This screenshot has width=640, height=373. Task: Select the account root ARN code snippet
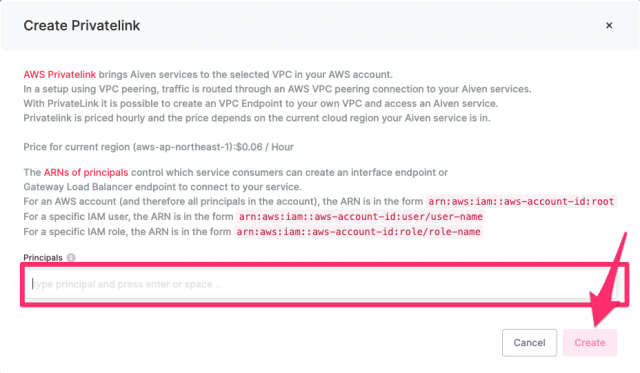521,201
